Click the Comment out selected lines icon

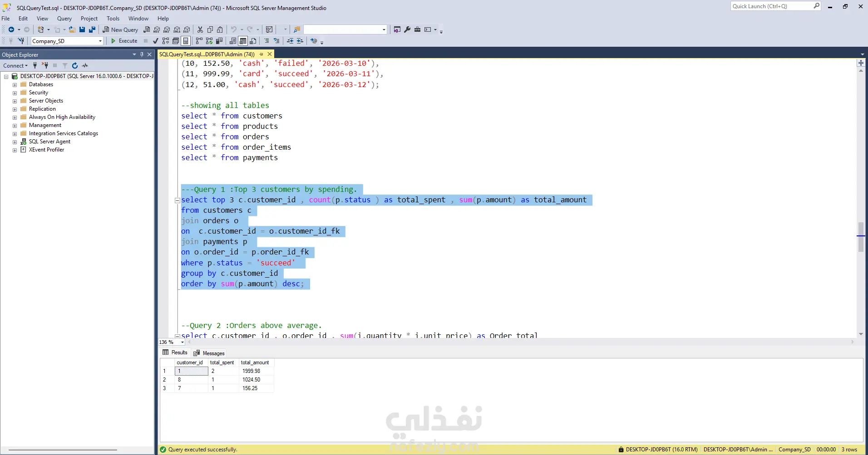pos(266,41)
